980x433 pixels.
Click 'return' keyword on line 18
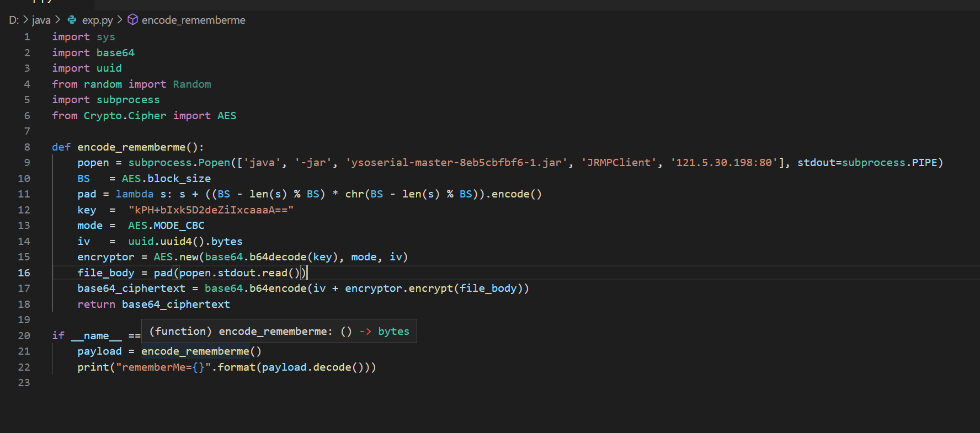97,304
